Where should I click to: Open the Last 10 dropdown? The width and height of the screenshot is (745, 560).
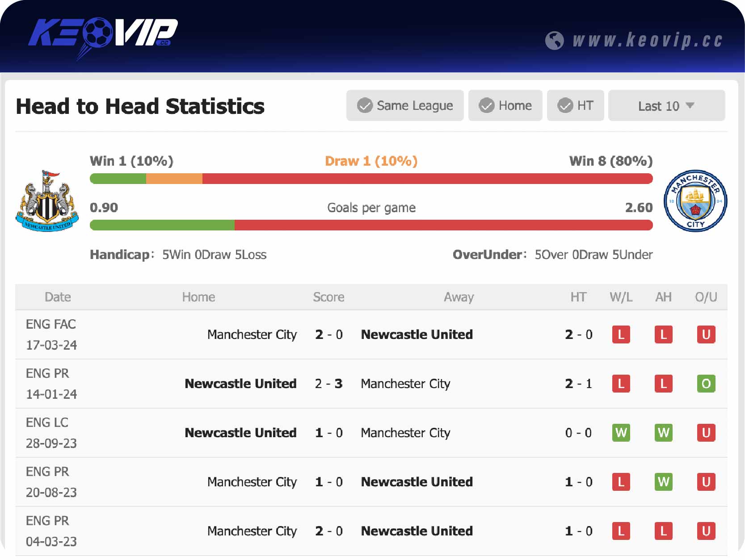pyautogui.click(x=665, y=105)
